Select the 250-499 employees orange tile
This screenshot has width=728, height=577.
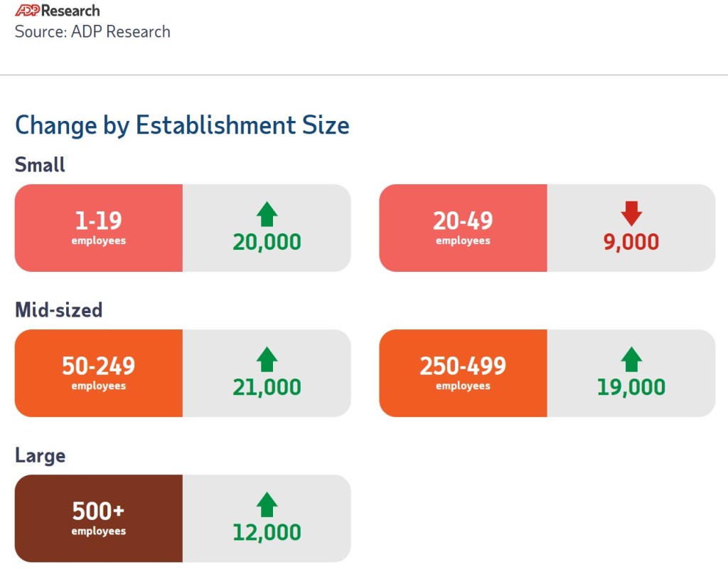tap(463, 374)
